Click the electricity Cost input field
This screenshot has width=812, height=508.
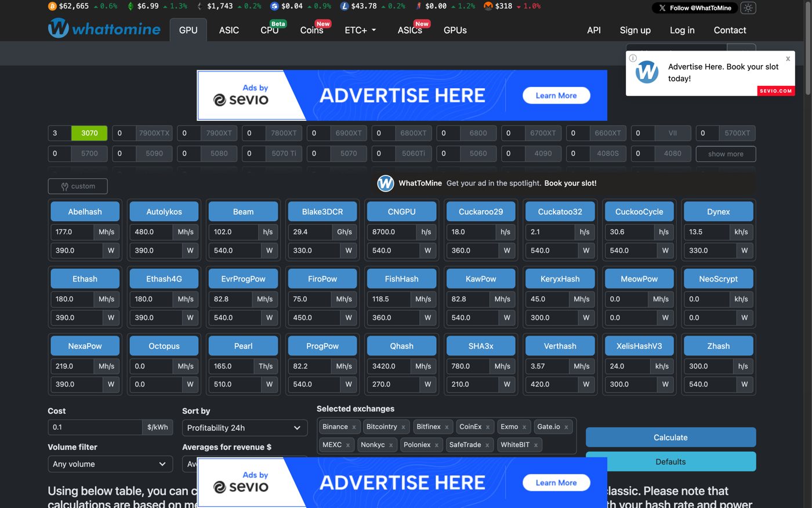[x=95, y=427]
